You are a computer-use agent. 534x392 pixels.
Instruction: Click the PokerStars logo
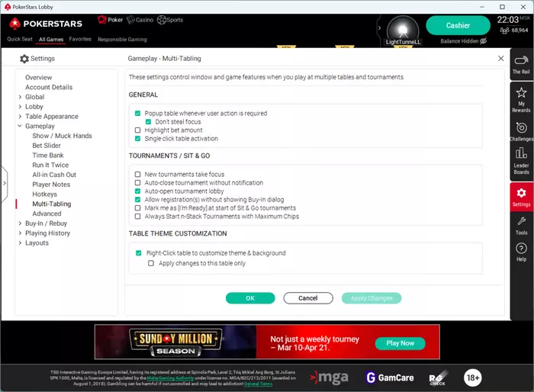(x=45, y=24)
